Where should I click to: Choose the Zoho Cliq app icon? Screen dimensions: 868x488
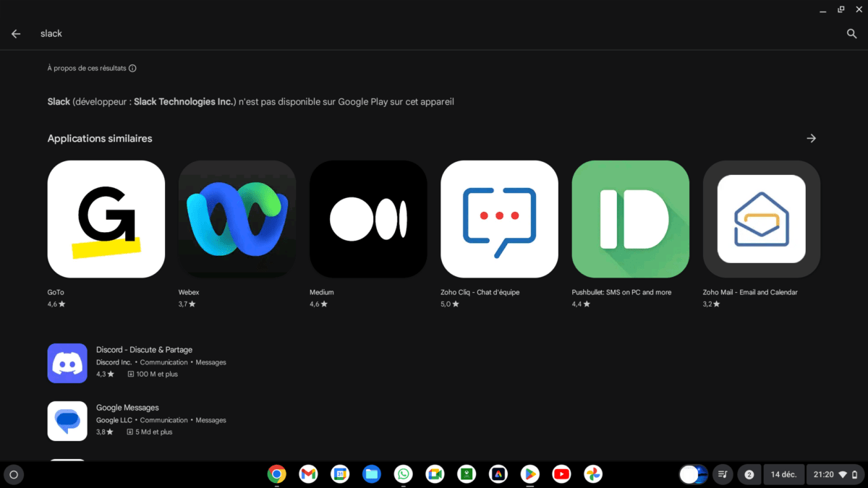[499, 219]
